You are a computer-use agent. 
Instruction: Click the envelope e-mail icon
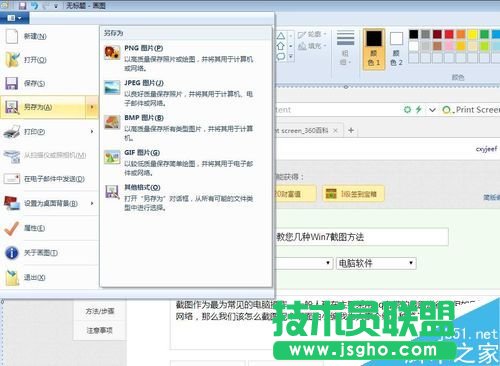pyautogui.click(x=12, y=179)
